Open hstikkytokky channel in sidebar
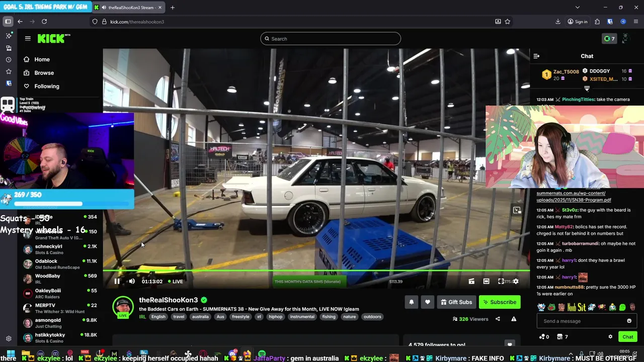644x362 pixels. tap(60, 337)
